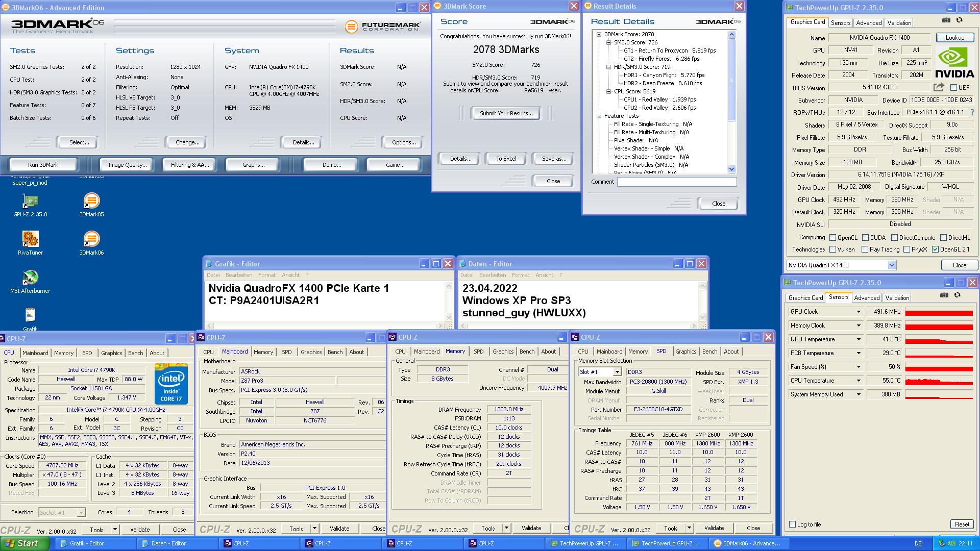
Task: Switch to the Advanced tab in GPU-Z Graphics Card window
Action: (869, 23)
